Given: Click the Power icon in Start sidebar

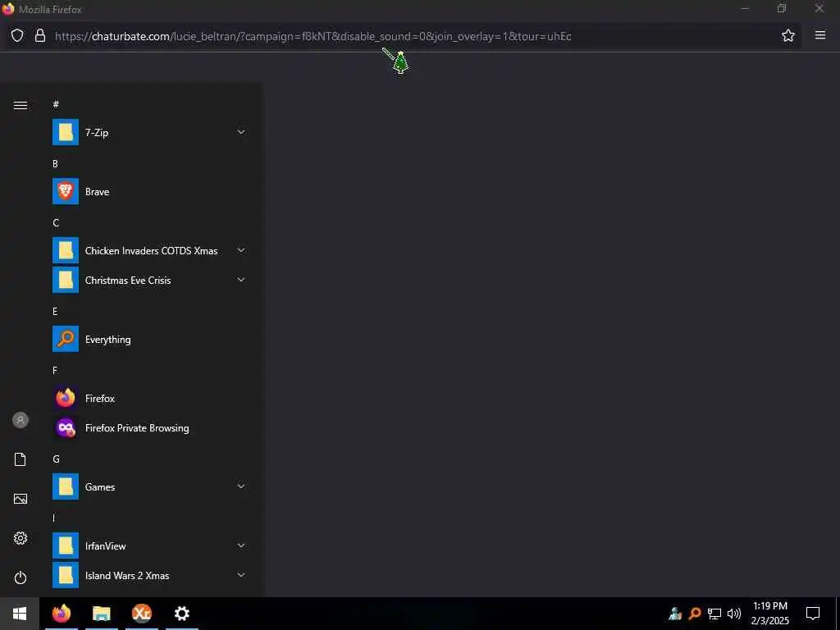Looking at the screenshot, I should click(x=21, y=577).
